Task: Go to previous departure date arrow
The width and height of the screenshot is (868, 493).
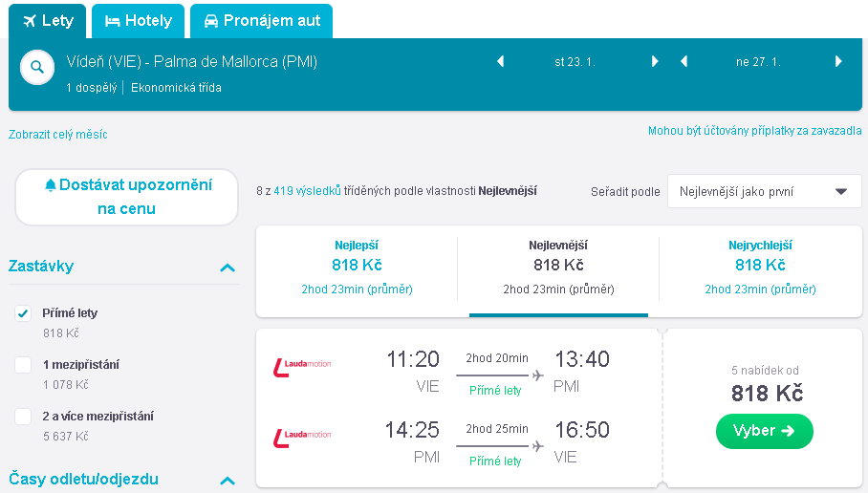Action: tap(500, 61)
